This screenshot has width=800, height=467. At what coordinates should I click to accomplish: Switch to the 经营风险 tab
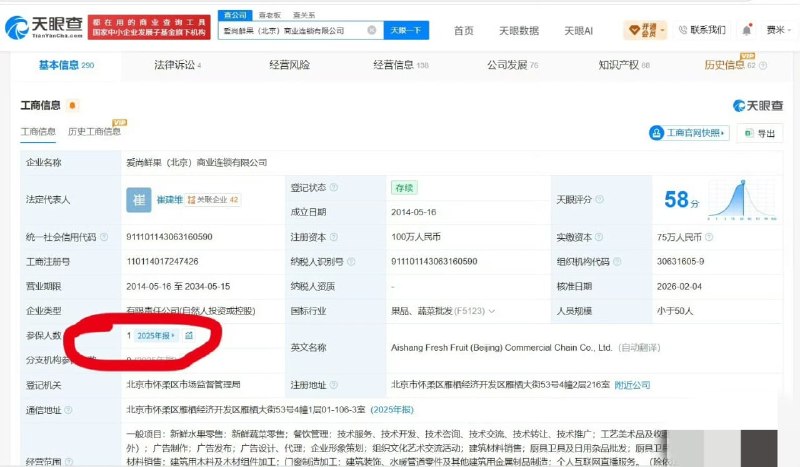pos(290,65)
